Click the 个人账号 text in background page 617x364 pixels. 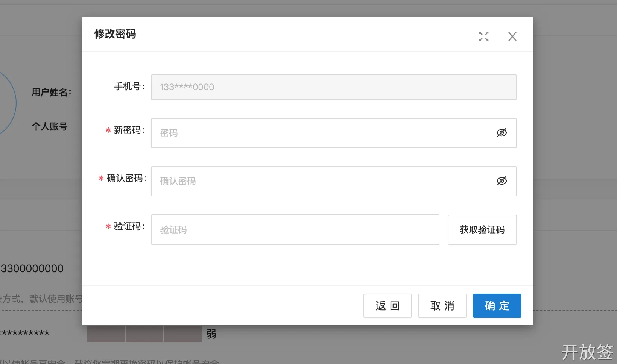(50, 126)
